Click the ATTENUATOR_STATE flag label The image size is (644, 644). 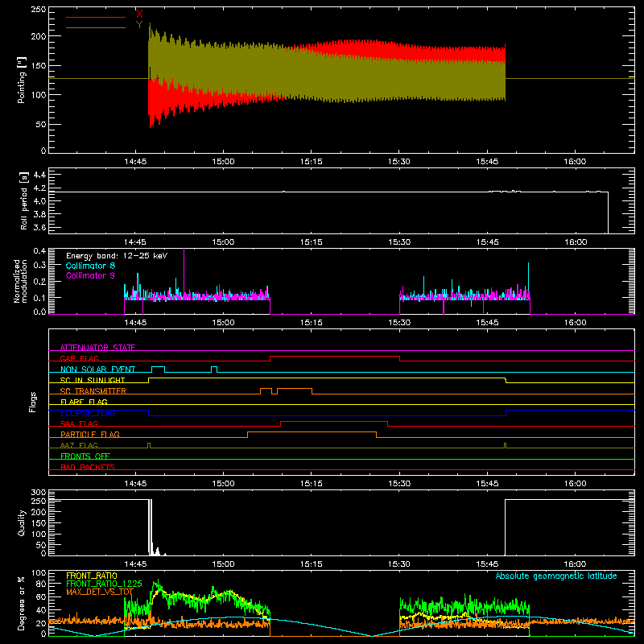coord(97,348)
